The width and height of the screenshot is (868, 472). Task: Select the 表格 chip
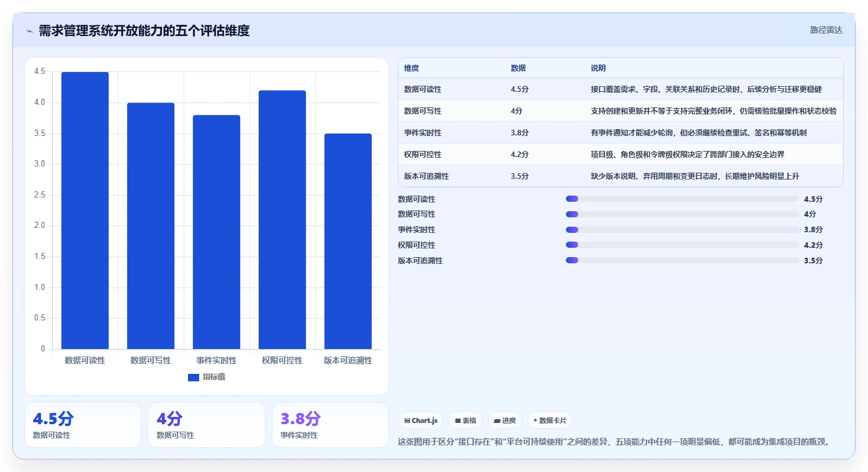(x=465, y=420)
